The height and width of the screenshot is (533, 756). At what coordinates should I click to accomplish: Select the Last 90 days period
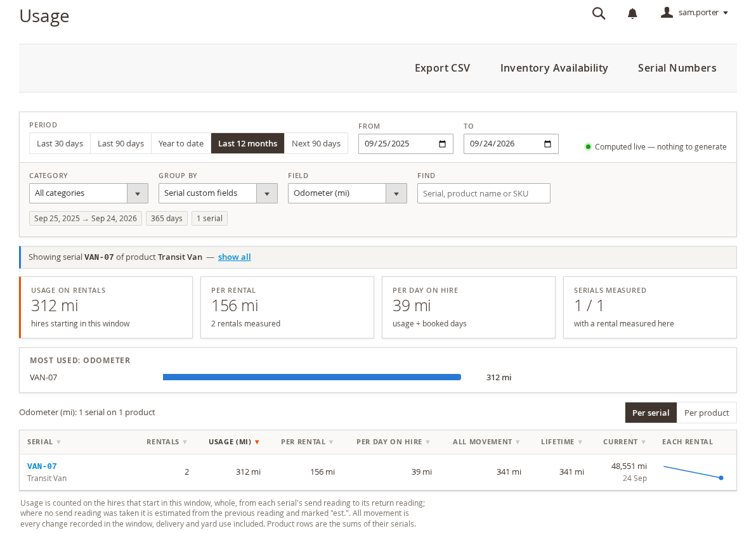click(121, 144)
